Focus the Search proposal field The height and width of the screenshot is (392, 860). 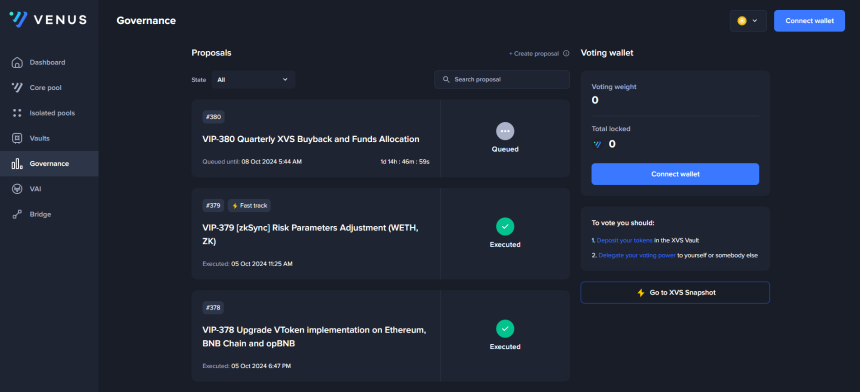[x=502, y=79]
